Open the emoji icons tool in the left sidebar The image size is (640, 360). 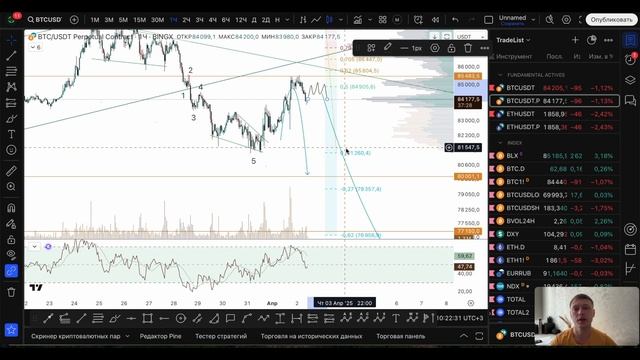11,150
